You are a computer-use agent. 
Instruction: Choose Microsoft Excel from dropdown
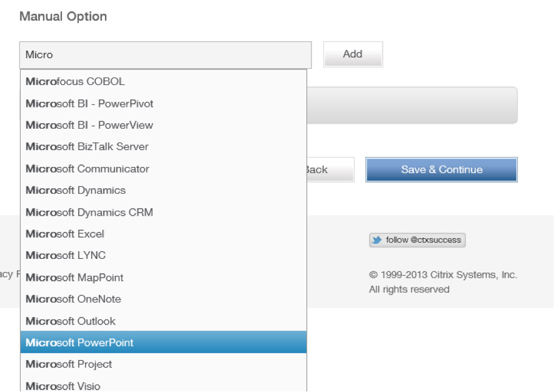click(x=164, y=234)
